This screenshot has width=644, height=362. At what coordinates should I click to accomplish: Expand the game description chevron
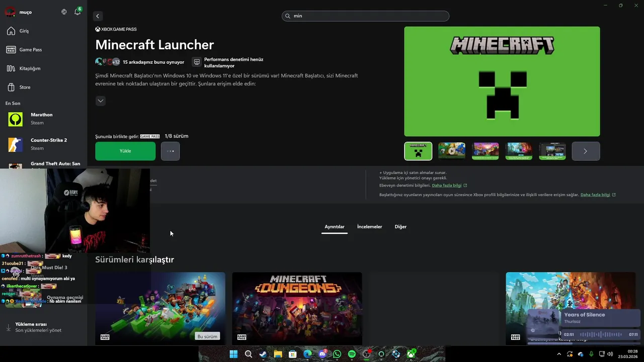tap(101, 101)
